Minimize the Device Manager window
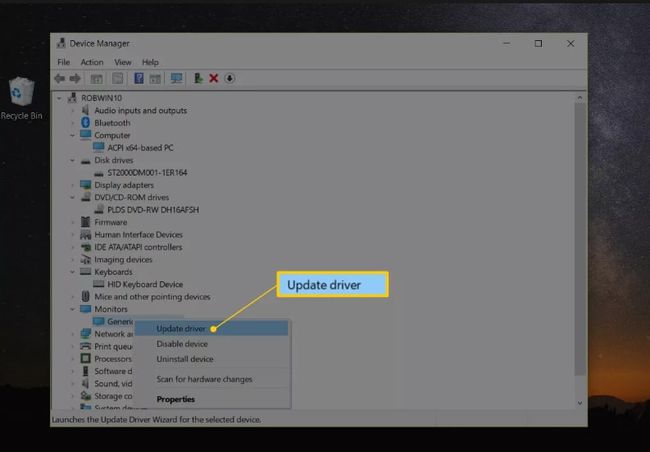650x452 pixels. tap(506, 44)
